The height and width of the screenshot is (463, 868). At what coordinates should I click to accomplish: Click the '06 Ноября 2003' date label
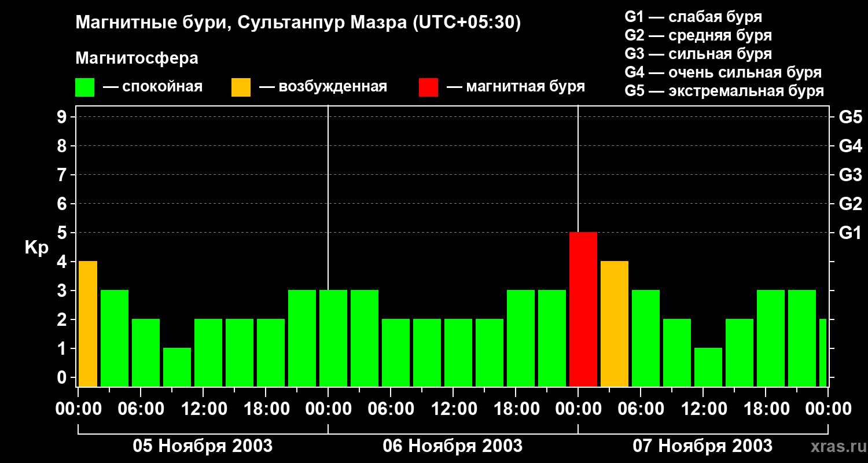pos(453,446)
